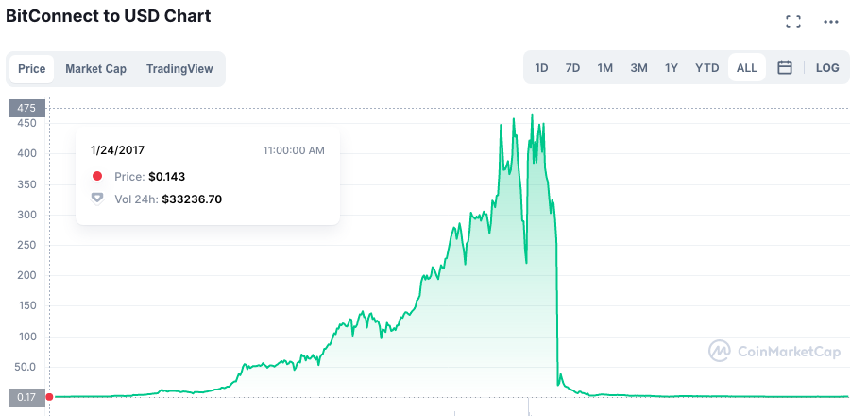This screenshot has width=868, height=416.
Task: Click the 475 price label on axis
Action: (x=26, y=108)
